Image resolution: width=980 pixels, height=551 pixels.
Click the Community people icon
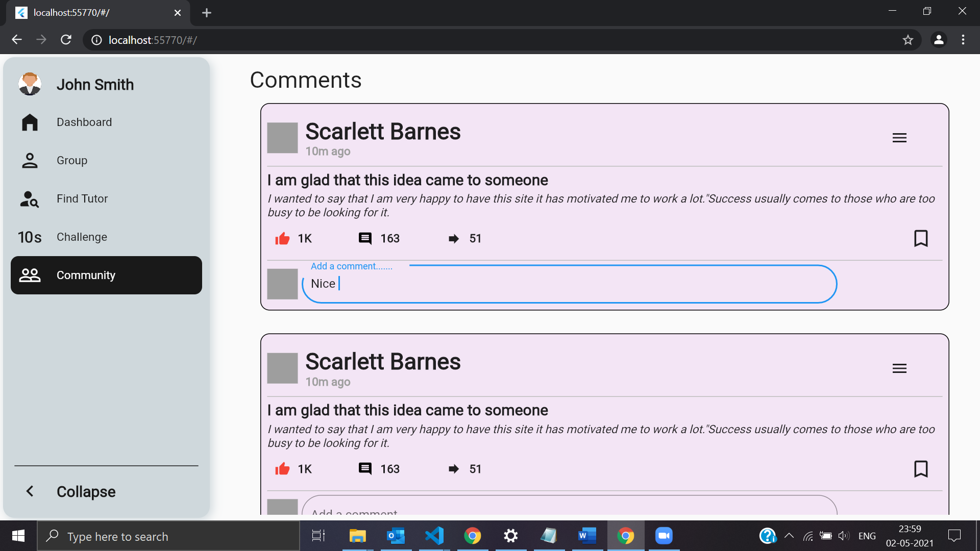pos(30,275)
